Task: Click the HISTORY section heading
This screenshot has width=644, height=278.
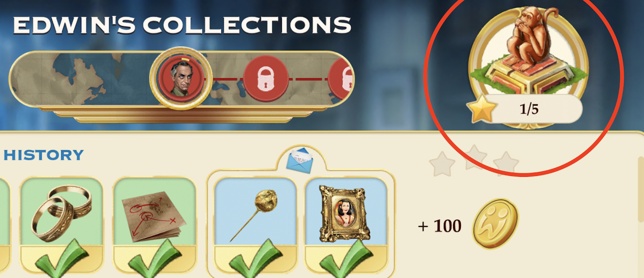Action: point(44,155)
